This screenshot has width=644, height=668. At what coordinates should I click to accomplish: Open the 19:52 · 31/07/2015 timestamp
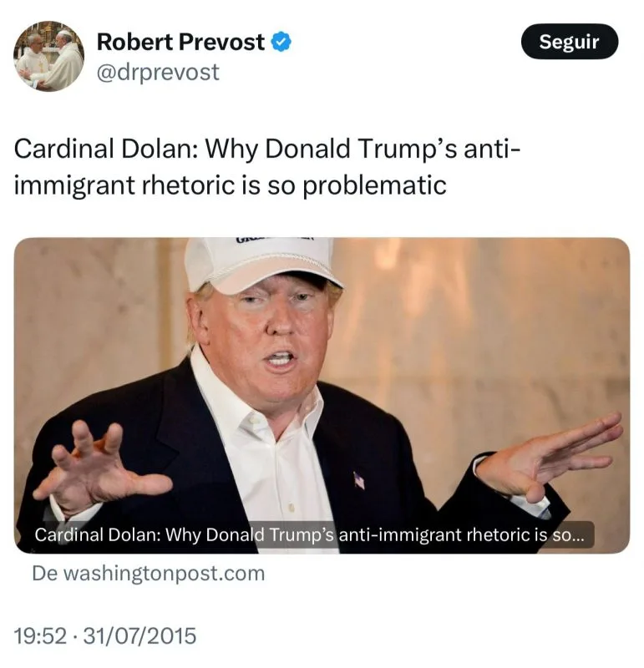[105, 635]
